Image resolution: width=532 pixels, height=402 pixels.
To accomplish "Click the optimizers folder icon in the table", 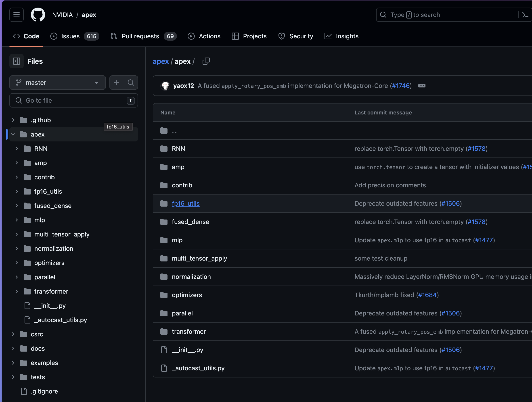I will click(x=164, y=295).
